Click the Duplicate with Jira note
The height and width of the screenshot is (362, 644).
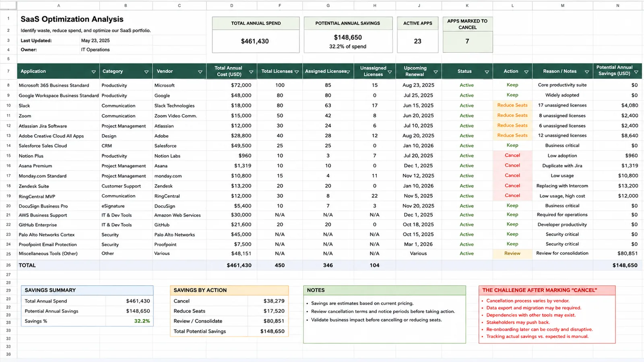point(562,166)
